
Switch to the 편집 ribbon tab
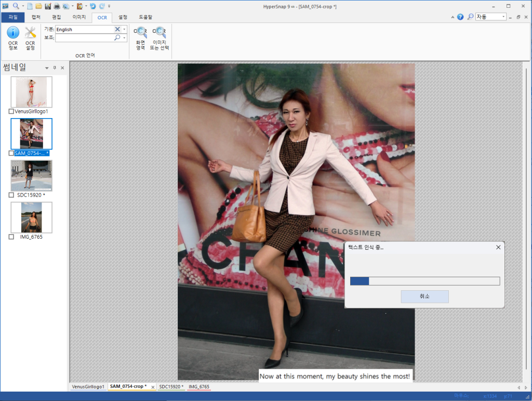tap(56, 17)
